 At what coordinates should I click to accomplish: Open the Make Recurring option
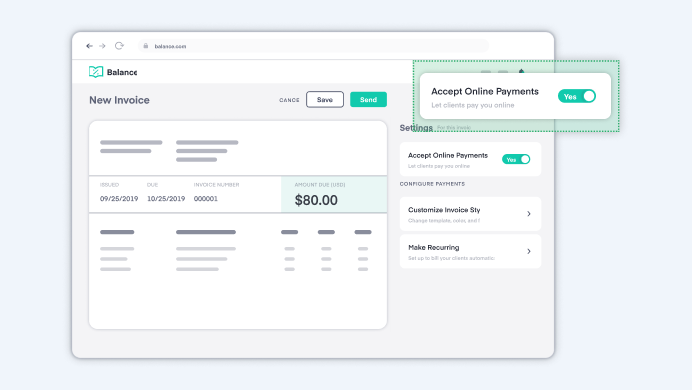470,251
